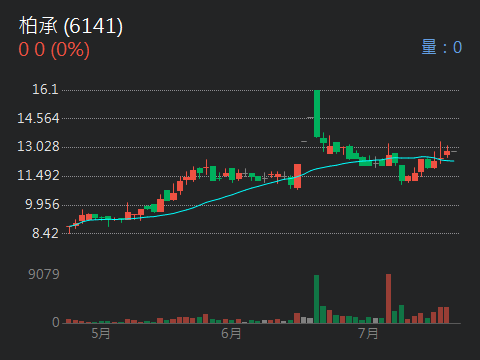This screenshot has height=360, width=480.
Task: Click the 8.42 price axis label
Action: [x=45, y=233]
